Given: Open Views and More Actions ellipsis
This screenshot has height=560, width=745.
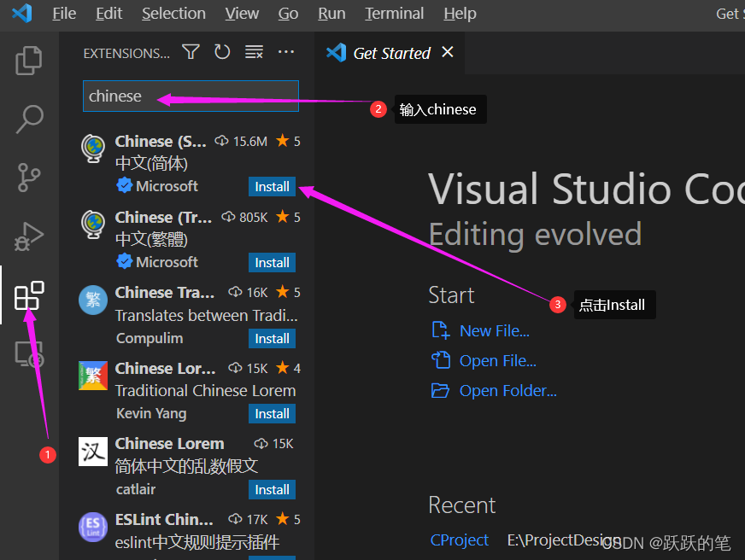Looking at the screenshot, I should coord(286,52).
